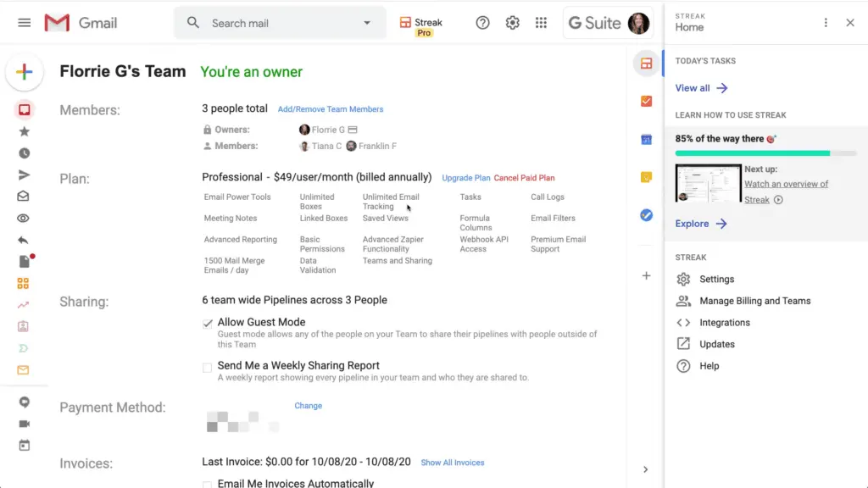The image size is (868, 488).
Task: Open the Streak overview video thumbnail
Action: tap(708, 183)
